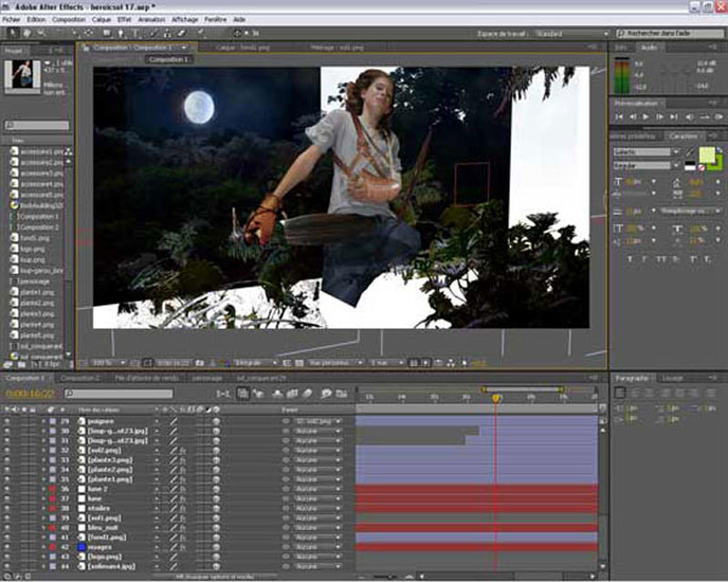Start RAM preview in preview panel
The height and width of the screenshot is (582, 728).
pos(719,117)
